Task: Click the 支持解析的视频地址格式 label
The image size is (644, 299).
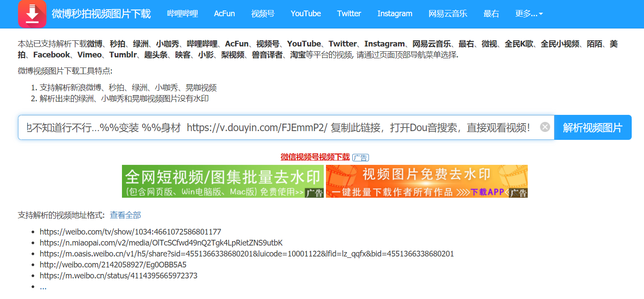Action: pos(61,215)
